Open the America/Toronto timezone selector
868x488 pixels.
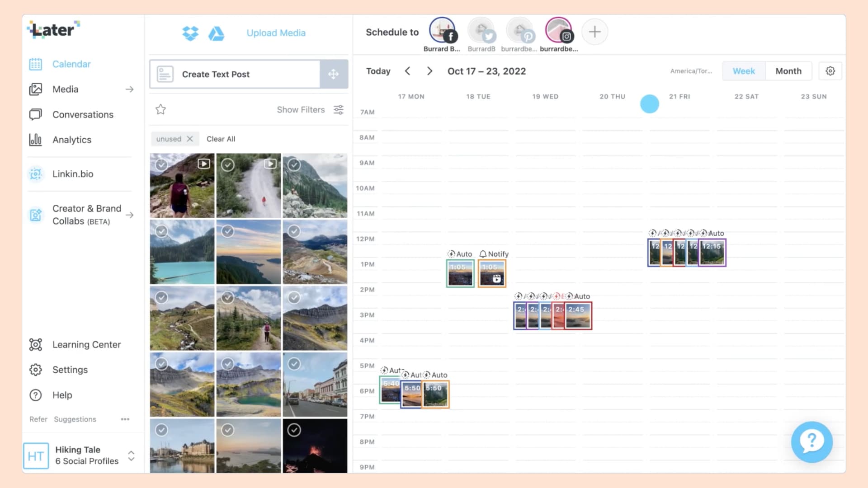click(x=691, y=71)
